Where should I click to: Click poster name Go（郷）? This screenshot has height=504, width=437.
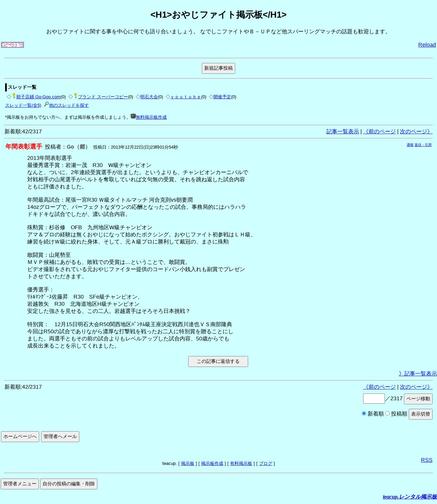78,147
